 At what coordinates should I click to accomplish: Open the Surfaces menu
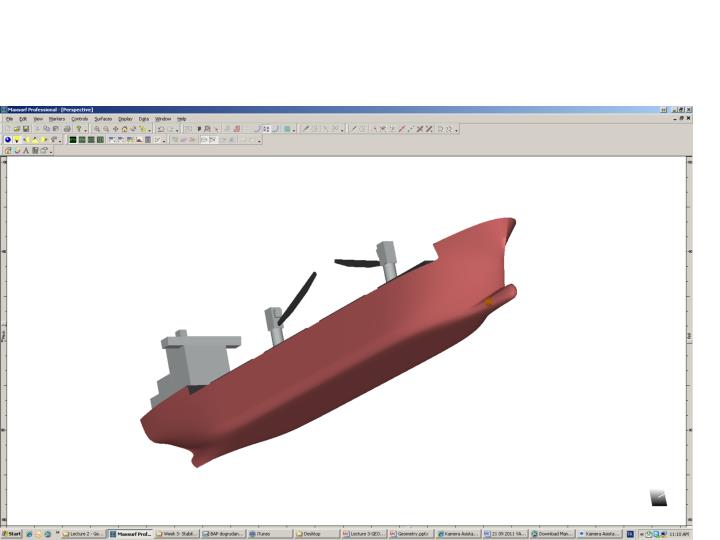[x=103, y=118]
